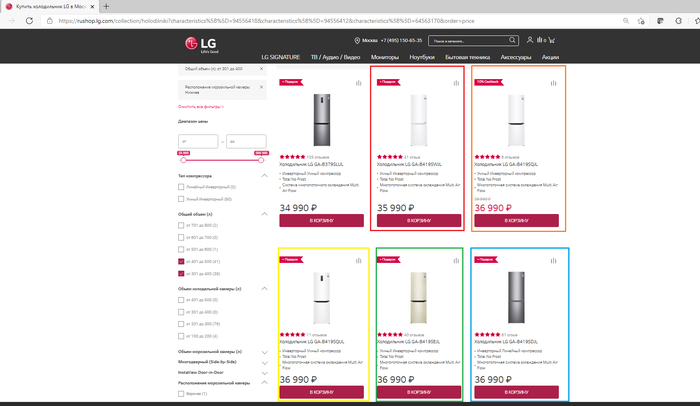Click 'Очистить все фильтры' link
The image size is (700, 406).
pos(201,106)
